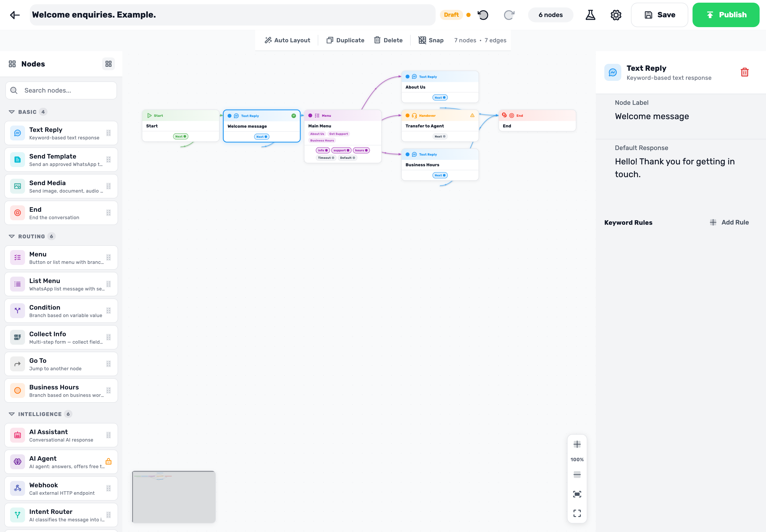Select End node in palette
The image size is (766, 532).
click(61, 213)
